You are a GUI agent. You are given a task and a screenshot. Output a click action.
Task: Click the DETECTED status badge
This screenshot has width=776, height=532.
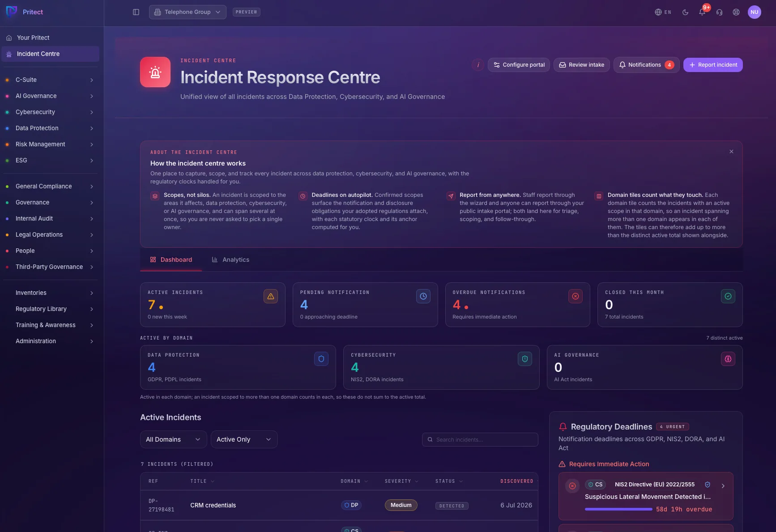pyautogui.click(x=452, y=506)
